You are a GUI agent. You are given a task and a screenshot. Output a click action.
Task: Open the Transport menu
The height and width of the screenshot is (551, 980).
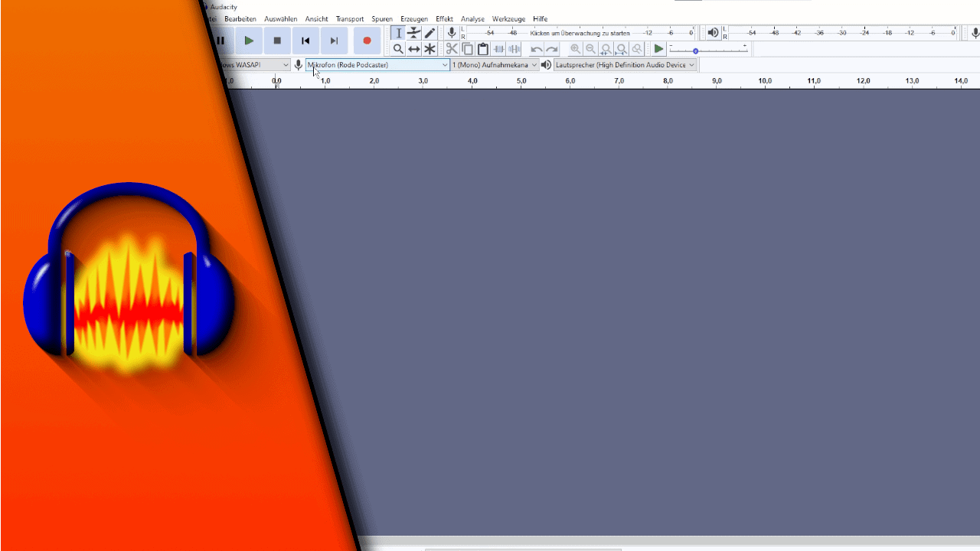tap(350, 19)
